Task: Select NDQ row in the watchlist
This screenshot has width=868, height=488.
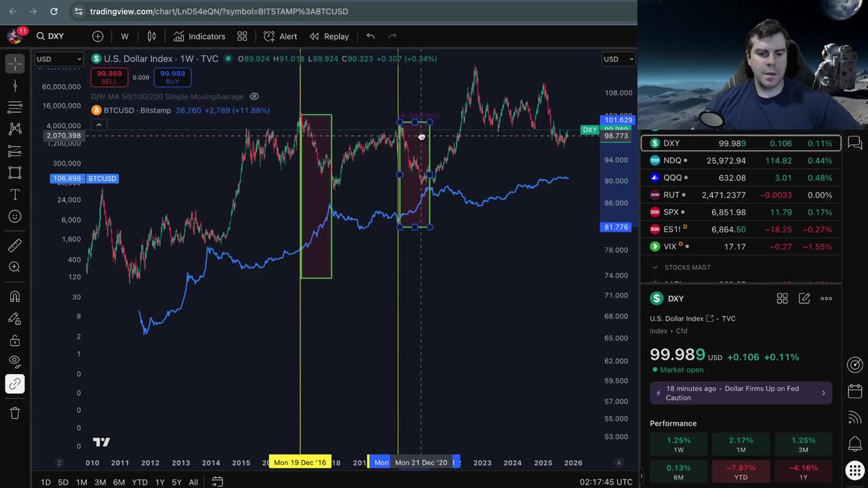Action: (741, 161)
